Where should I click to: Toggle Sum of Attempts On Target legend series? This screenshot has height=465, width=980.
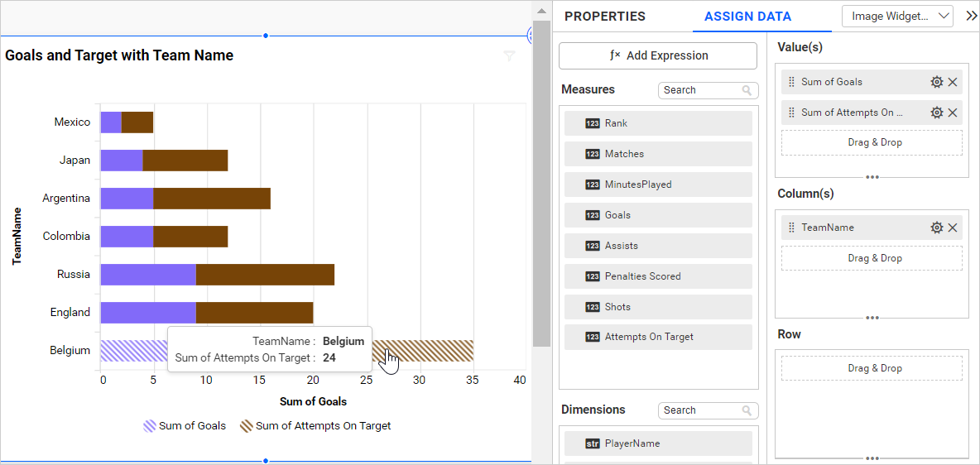click(315, 426)
